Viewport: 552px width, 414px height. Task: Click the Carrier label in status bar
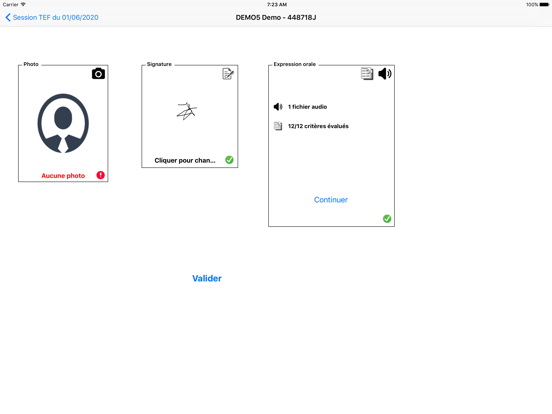point(11,5)
